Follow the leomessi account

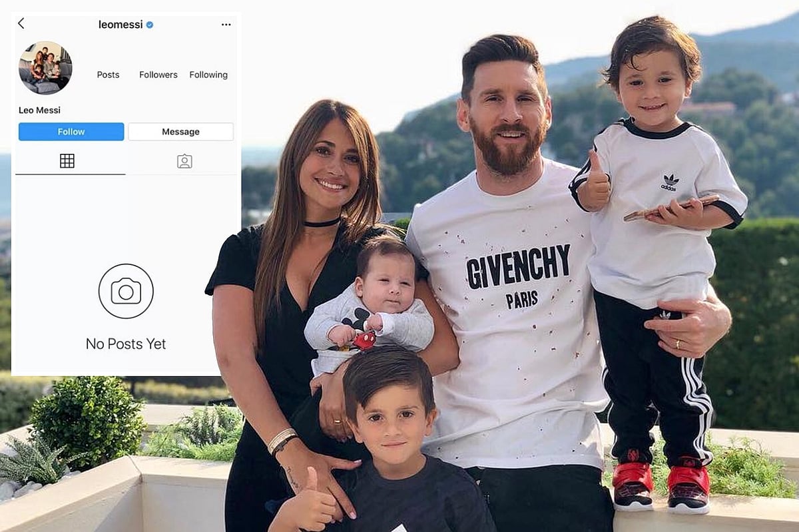click(71, 132)
